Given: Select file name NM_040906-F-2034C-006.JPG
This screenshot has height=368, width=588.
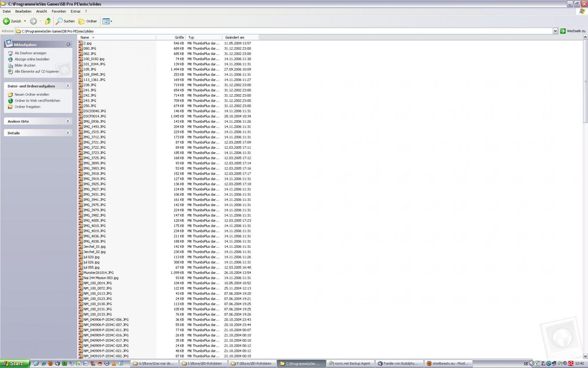Looking at the screenshot, I should click(106, 319).
